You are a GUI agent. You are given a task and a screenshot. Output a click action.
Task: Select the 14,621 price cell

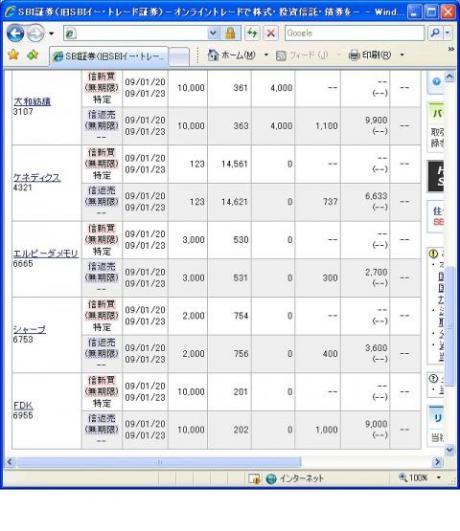click(x=235, y=202)
